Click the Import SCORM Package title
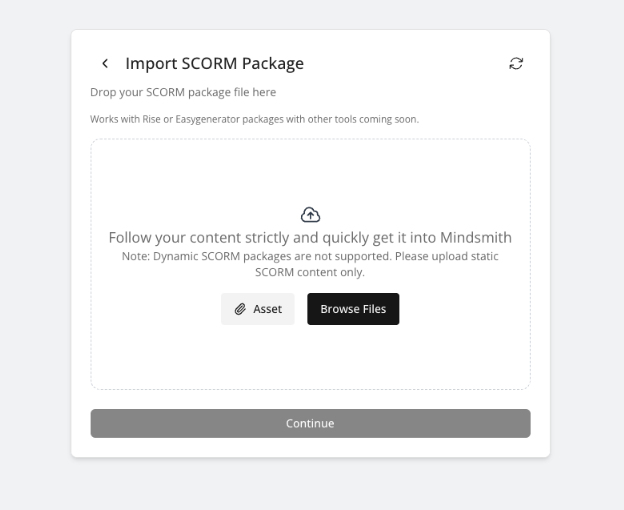The image size is (624, 510). click(214, 64)
